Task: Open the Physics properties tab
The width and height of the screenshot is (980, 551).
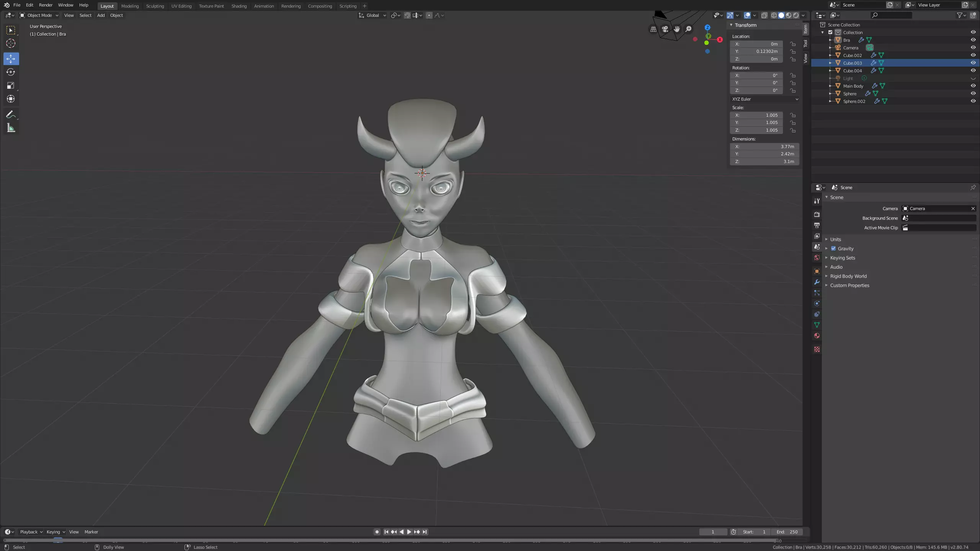Action: (x=817, y=303)
